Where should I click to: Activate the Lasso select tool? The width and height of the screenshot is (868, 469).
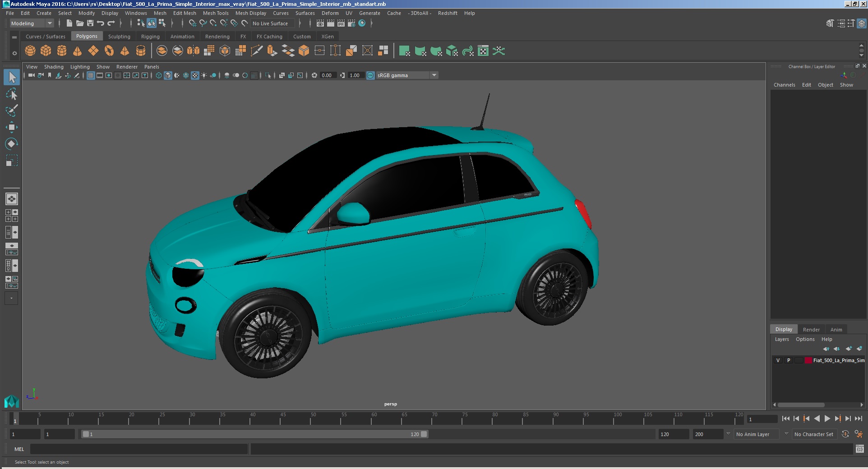pos(12,94)
